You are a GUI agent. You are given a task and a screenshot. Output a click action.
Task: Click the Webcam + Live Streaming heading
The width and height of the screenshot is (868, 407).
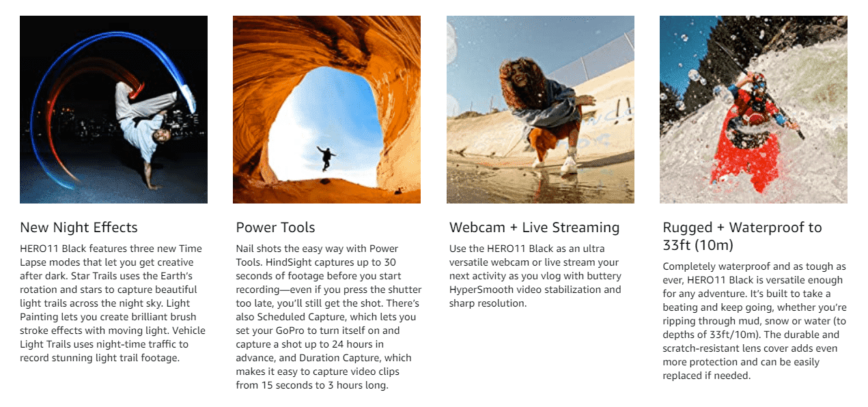tap(534, 227)
